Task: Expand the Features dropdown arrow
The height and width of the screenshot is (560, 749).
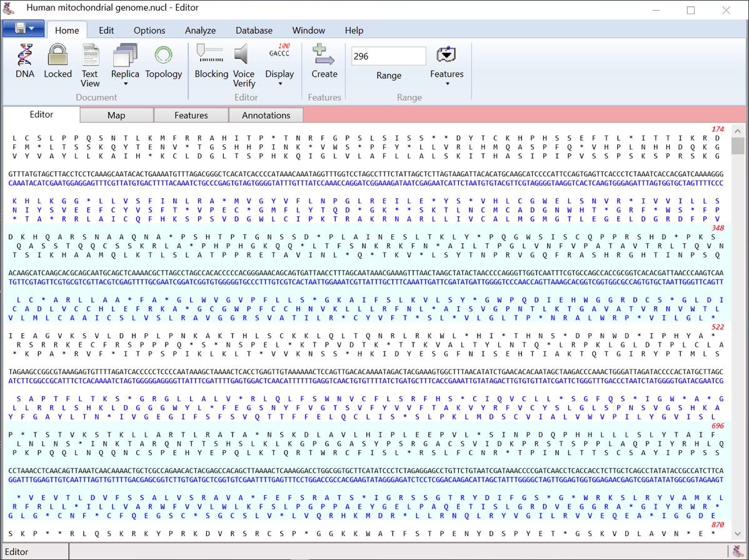Action: click(447, 84)
